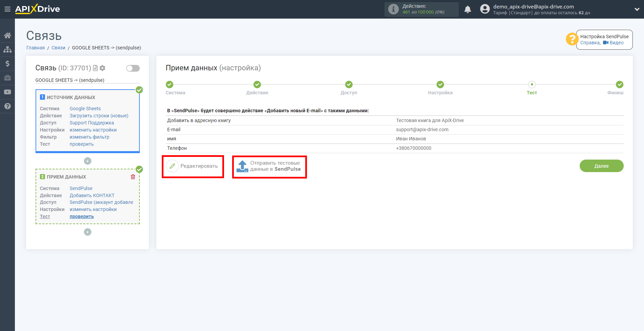Click изменить фильтр link
This screenshot has height=331, width=644.
click(89, 137)
